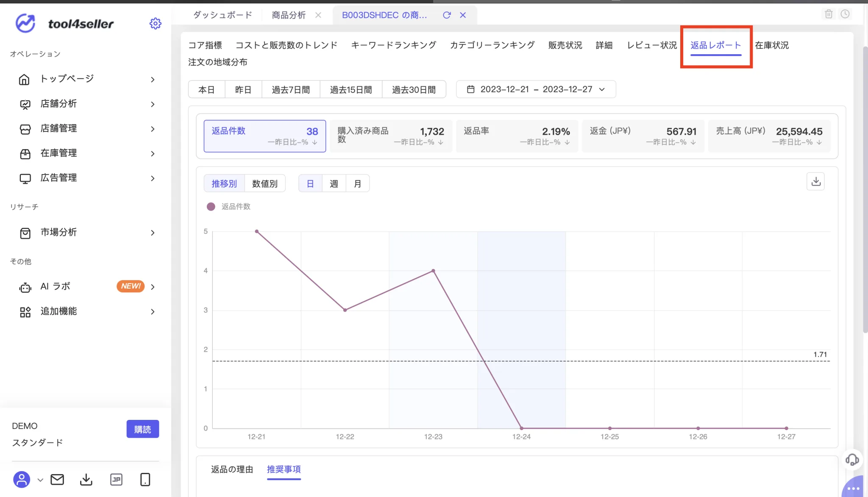Set chart granularity to 日
Image resolution: width=868 pixels, height=497 pixels.
pos(310,183)
